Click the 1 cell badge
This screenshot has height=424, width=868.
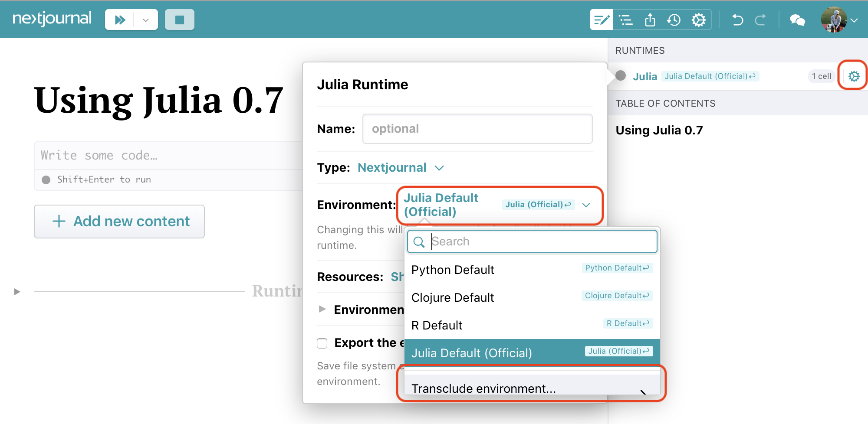(x=822, y=76)
